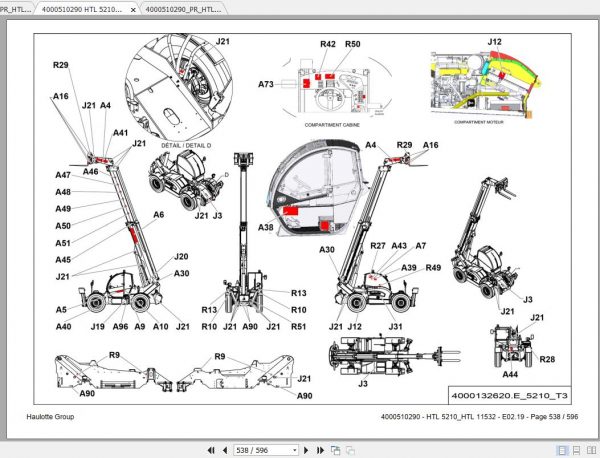This screenshot has width=600, height=458.
Task: Open the 4000510290_PR_HTL tab
Action: coord(183,10)
